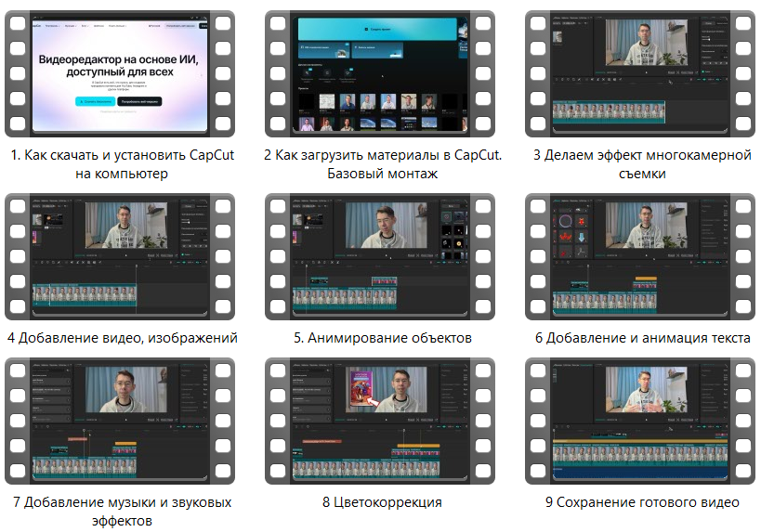Open the lesson 7 music and sound thumbnail

[x=122, y=421]
